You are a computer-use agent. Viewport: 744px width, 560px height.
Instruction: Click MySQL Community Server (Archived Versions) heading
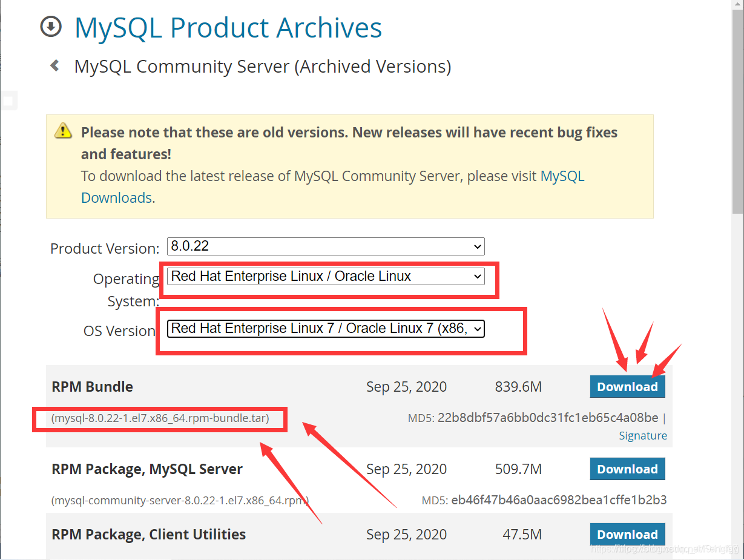pyautogui.click(x=262, y=67)
